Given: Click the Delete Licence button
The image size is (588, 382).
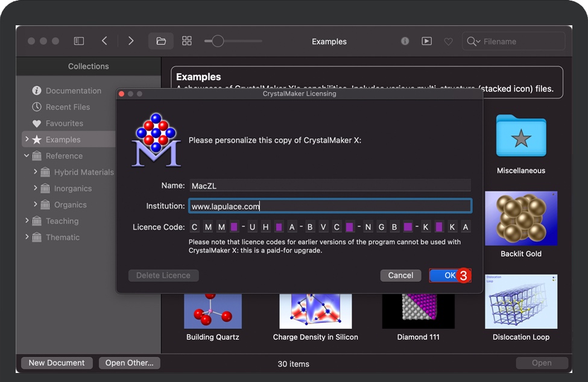Looking at the screenshot, I should pos(163,275).
